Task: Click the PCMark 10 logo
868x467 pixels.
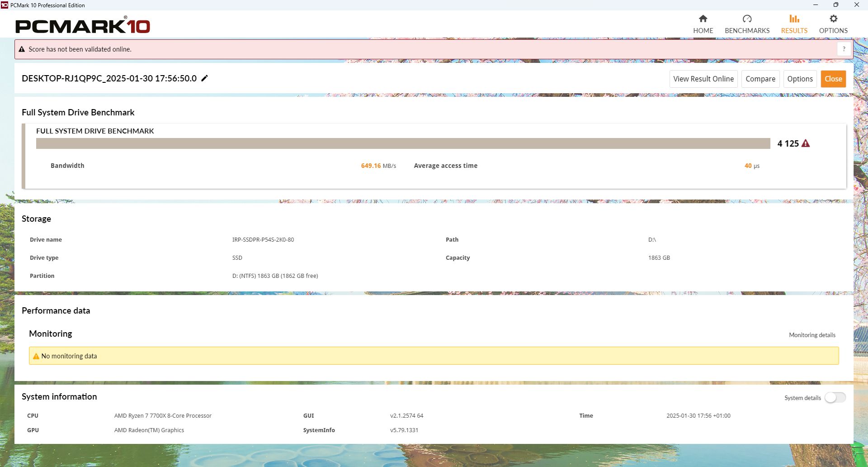Action: (x=83, y=25)
